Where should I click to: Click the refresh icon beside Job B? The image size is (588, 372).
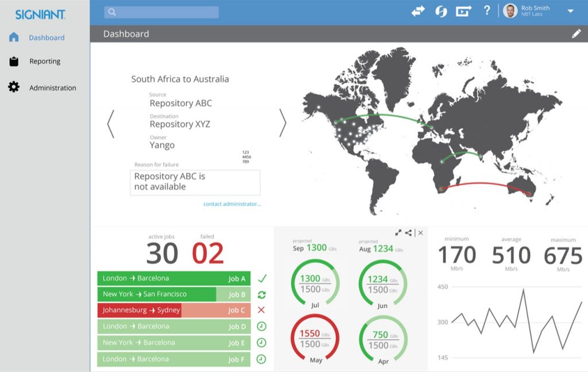(262, 294)
